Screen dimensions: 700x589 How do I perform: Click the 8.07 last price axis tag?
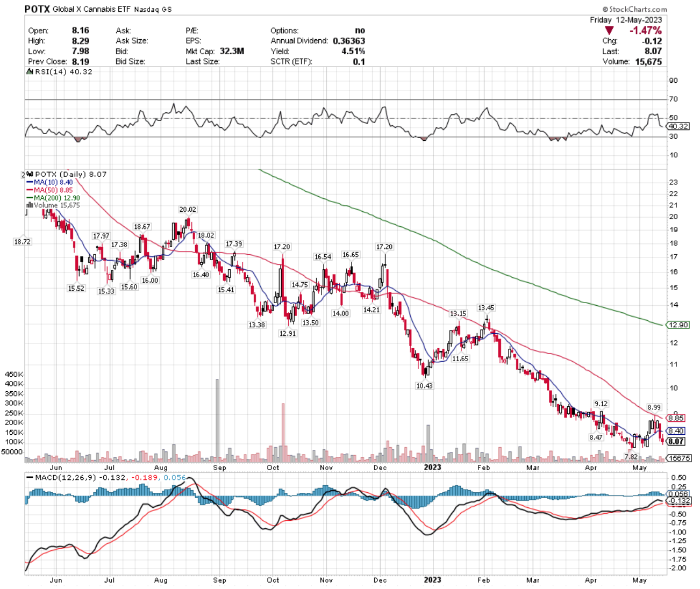[676, 442]
